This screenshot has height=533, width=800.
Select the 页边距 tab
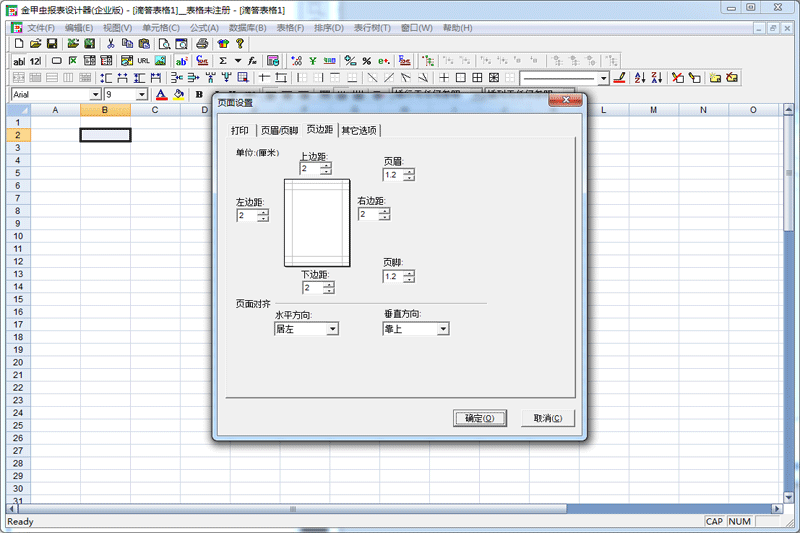tap(319, 130)
